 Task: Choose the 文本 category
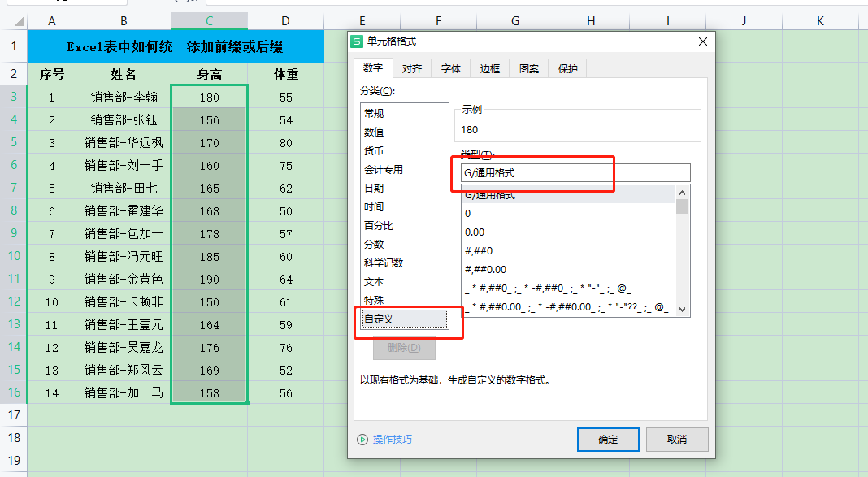tap(404, 282)
